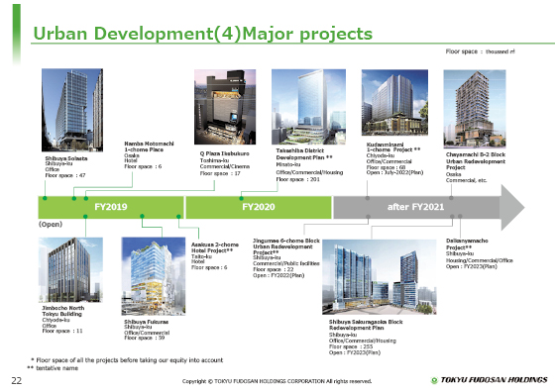Click the Takeshiba District Development Plan caption
The image size is (555, 392).
point(304,154)
